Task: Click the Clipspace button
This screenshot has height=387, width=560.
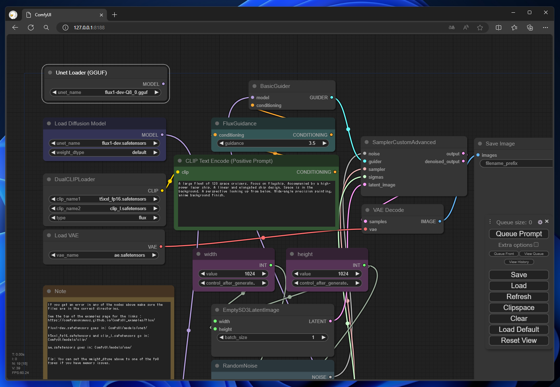Action: click(x=519, y=308)
